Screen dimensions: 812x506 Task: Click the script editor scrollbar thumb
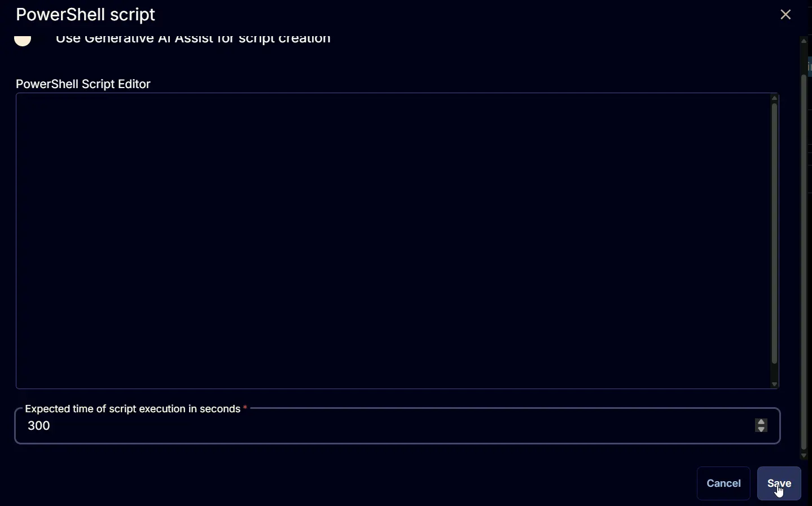click(775, 234)
